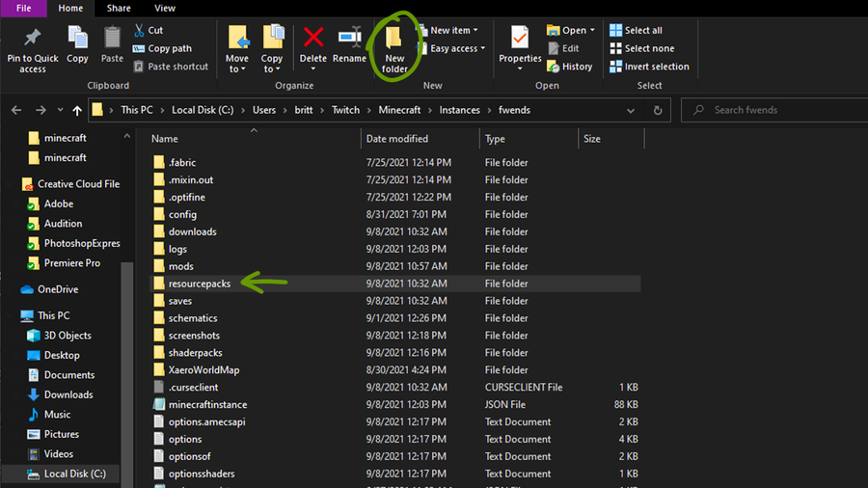This screenshot has width=868, height=488.
Task: Click Copy path in Clipboard group
Action: point(162,48)
